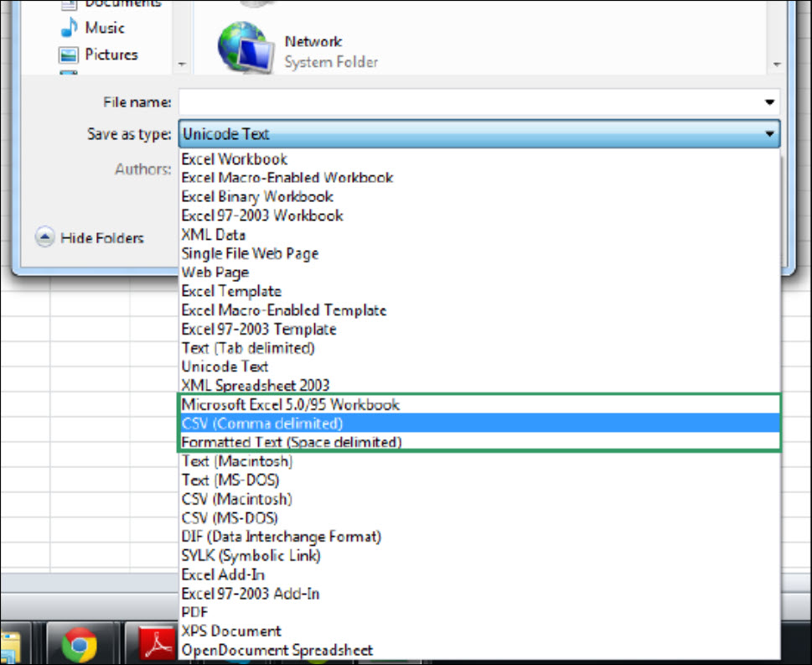Select Unicode Text in the list
This screenshot has width=812, height=665.
pyautogui.click(x=479, y=366)
